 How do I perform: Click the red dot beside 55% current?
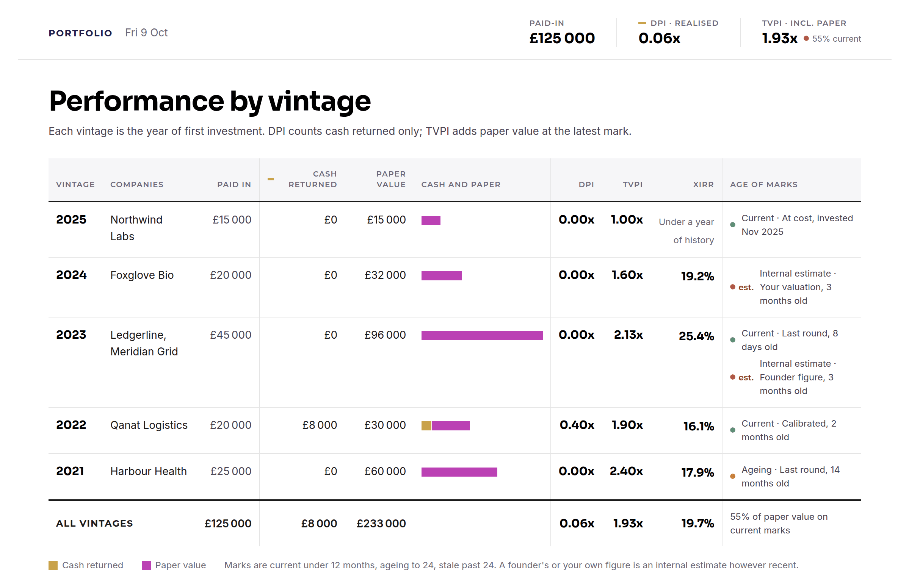806,38
